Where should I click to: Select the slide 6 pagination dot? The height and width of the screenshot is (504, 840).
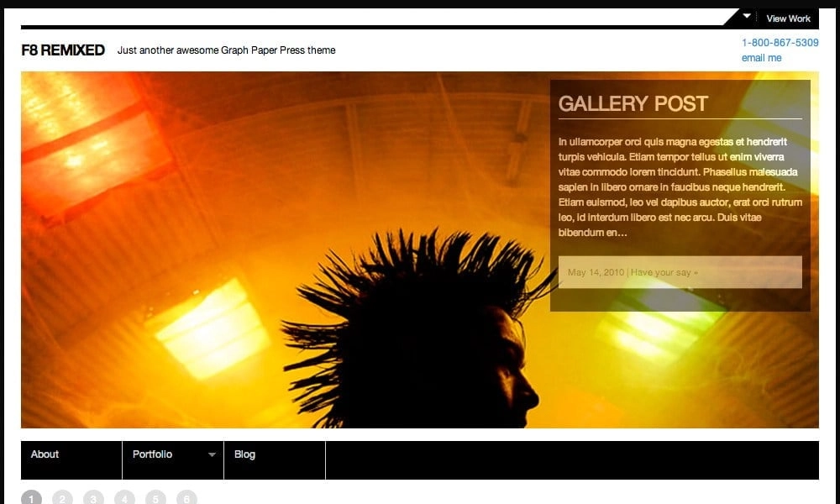pos(186,498)
